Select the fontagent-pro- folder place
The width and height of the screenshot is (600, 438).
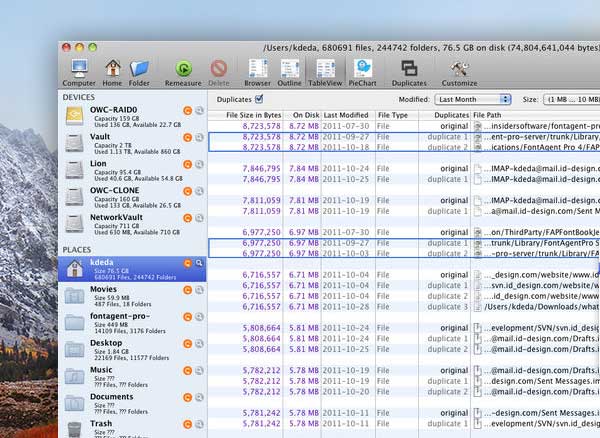click(x=132, y=323)
